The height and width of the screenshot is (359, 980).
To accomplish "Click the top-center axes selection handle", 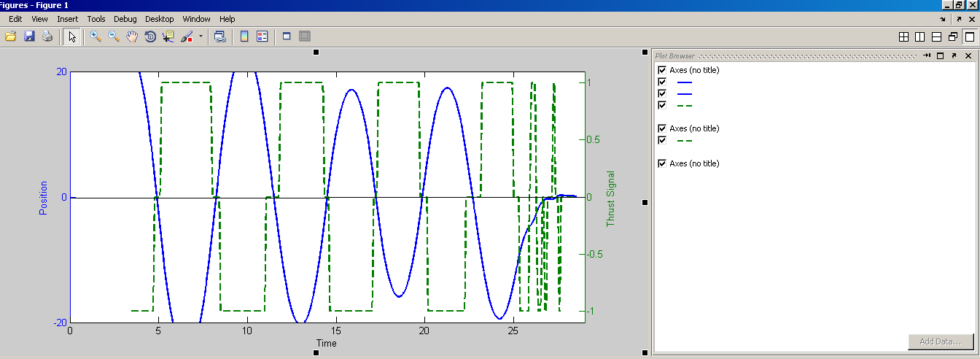I will 316,52.
